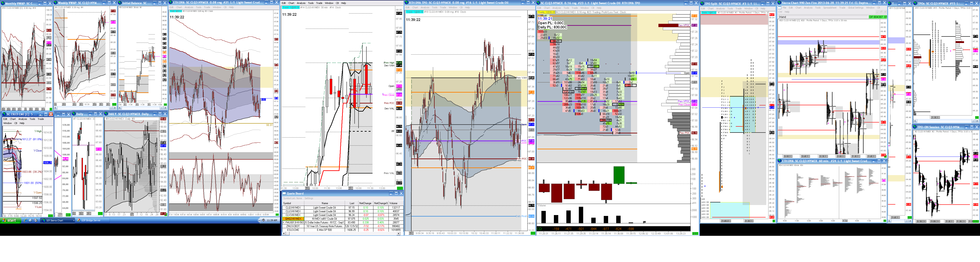Screen dimensions: 980x262
Task: Open the Tools menu in the ESU3-CME window
Action: 32,119
